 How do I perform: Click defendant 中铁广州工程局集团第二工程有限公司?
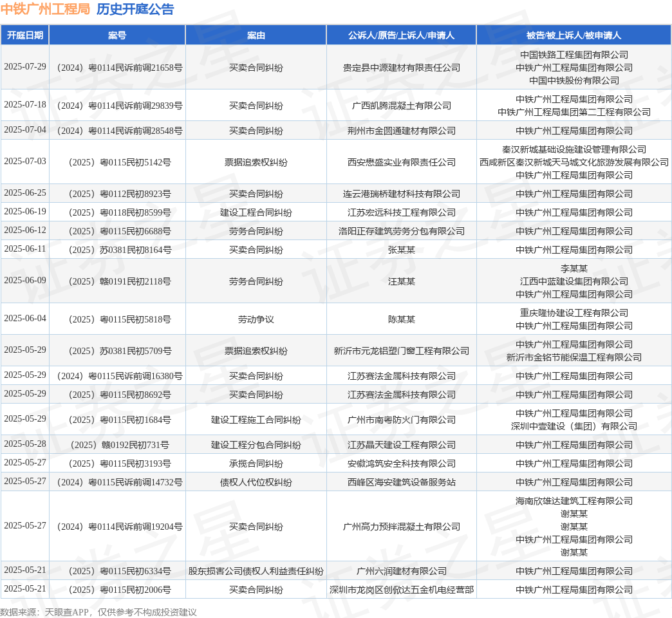click(574, 112)
